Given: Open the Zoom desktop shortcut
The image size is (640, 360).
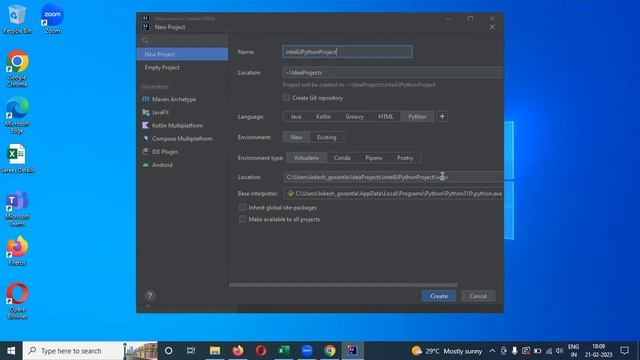Looking at the screenshot, I should [x=52, y=19].
